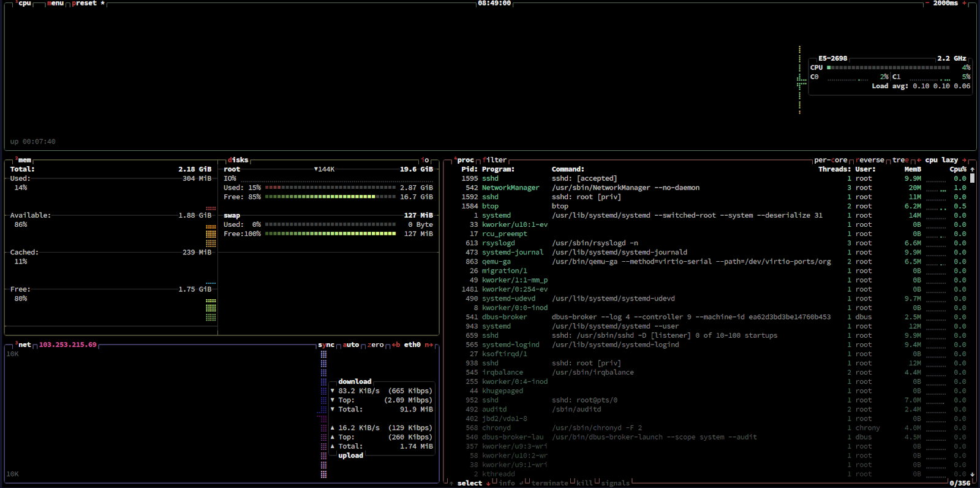Image resolution: width=980 pixels, height=488 pixels.
Task: Cycle the preset layout option
Action: click(84, 3)
